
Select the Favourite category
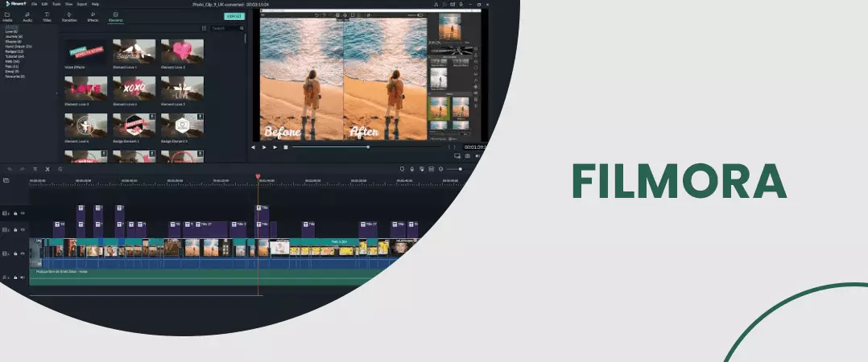tap(15, 76)
